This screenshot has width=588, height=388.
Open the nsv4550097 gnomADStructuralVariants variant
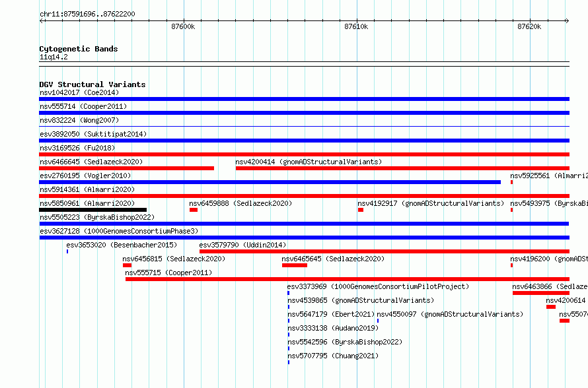[378, 321]
